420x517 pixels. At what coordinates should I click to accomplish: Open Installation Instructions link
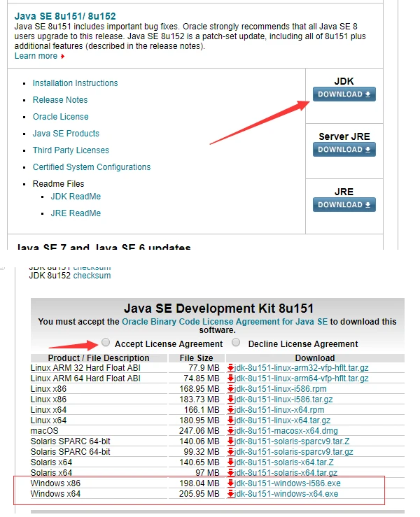[x=75, y=83]
